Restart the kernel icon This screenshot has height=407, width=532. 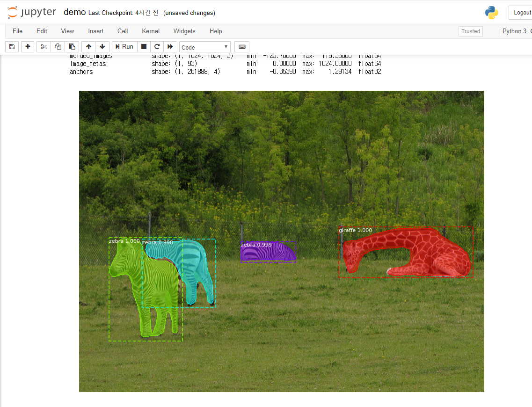[x=157, y=46]
